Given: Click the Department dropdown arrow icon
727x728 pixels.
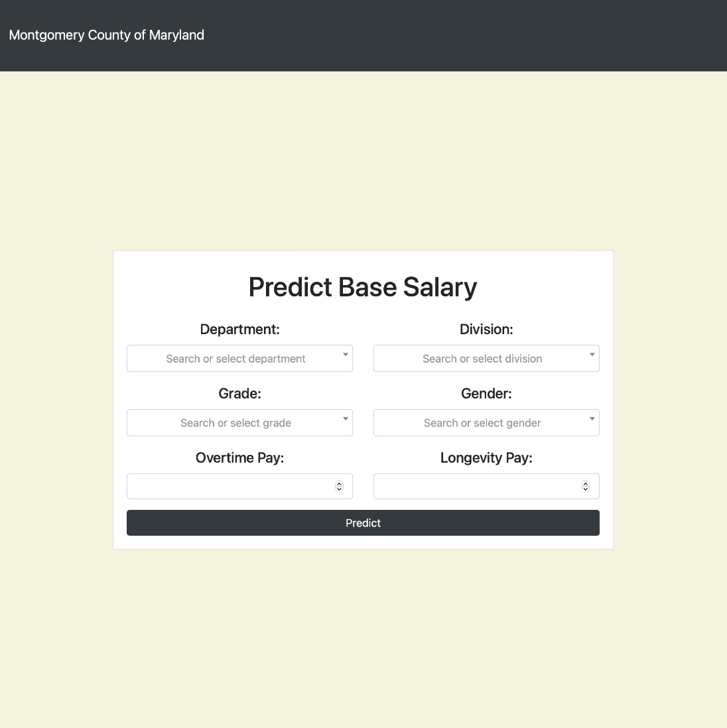Looking at the screenshot, I should [345, 355].
